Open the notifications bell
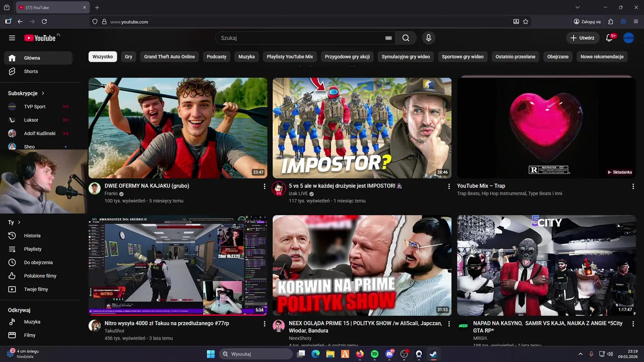Viewport: 644px width, 362px height. tap(609, 38)
